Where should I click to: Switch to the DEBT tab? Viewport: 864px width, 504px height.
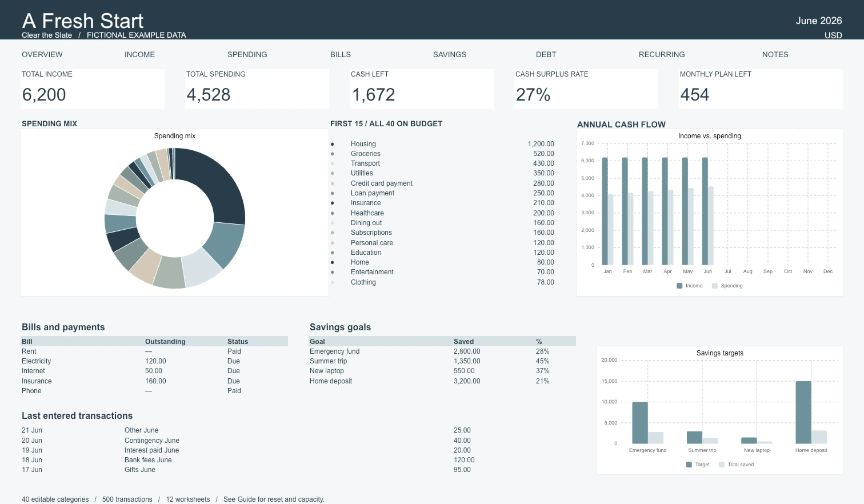coord(546,55)
